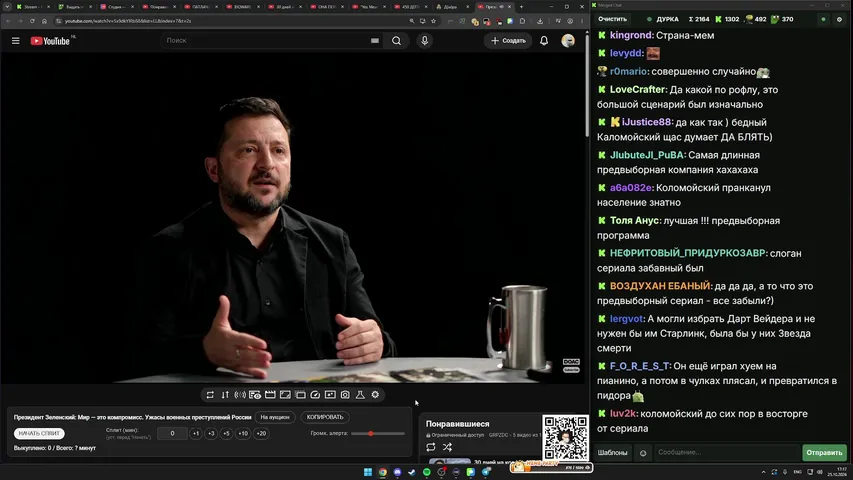Open the gear settings in player toolbar
Image resolution: width=853 pixels, height=480 pixels.
pyautogui.click(x=375, y=395)
